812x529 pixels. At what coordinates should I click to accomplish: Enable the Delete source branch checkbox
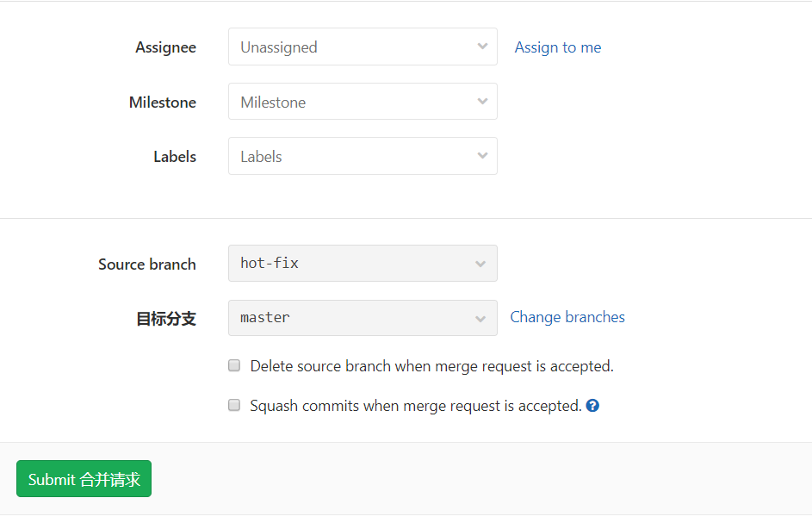tap(234, 365)
